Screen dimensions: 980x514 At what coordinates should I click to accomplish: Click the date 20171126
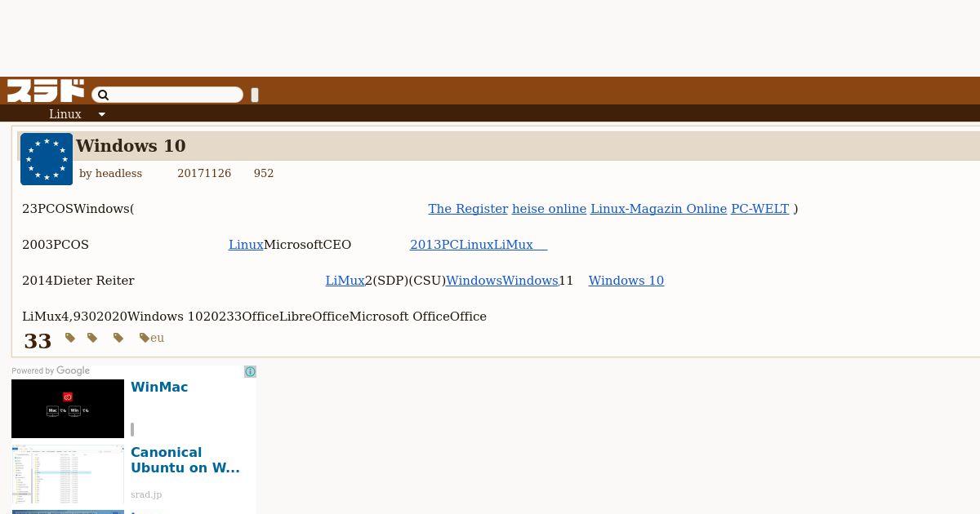pyautogui.click(x=204, y=174)
